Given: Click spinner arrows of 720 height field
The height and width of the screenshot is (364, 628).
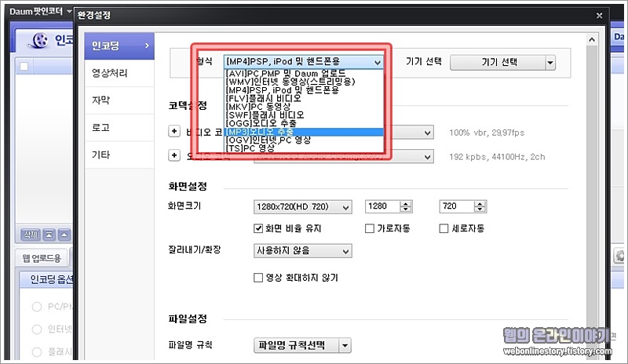Looking at the screenshot, I should (480, 206).
